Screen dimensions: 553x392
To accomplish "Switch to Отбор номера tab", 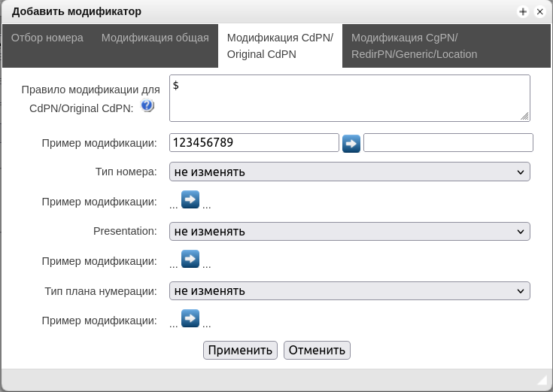I will click(47, 38).
